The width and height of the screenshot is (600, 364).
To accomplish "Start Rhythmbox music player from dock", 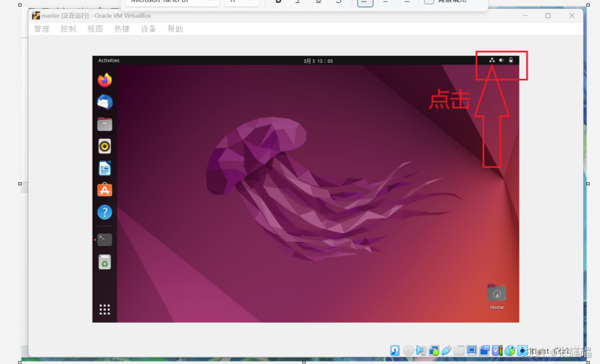I will click(x=104, y=146).
